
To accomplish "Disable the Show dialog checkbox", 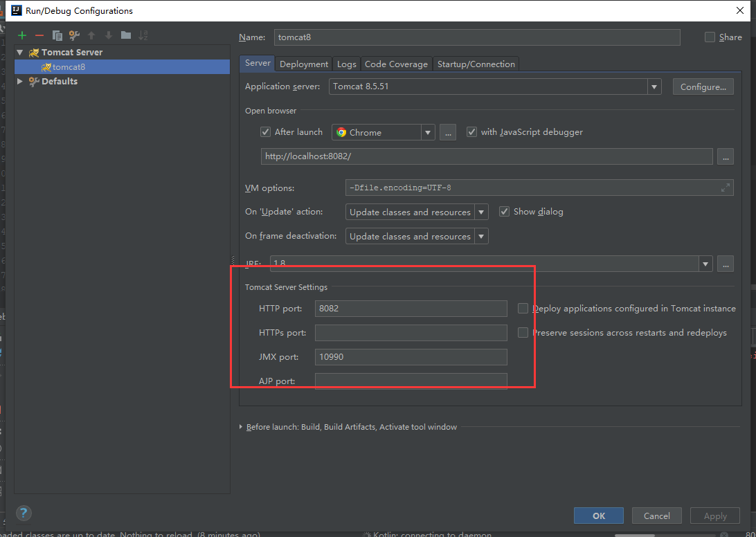I will click(505, 211).
